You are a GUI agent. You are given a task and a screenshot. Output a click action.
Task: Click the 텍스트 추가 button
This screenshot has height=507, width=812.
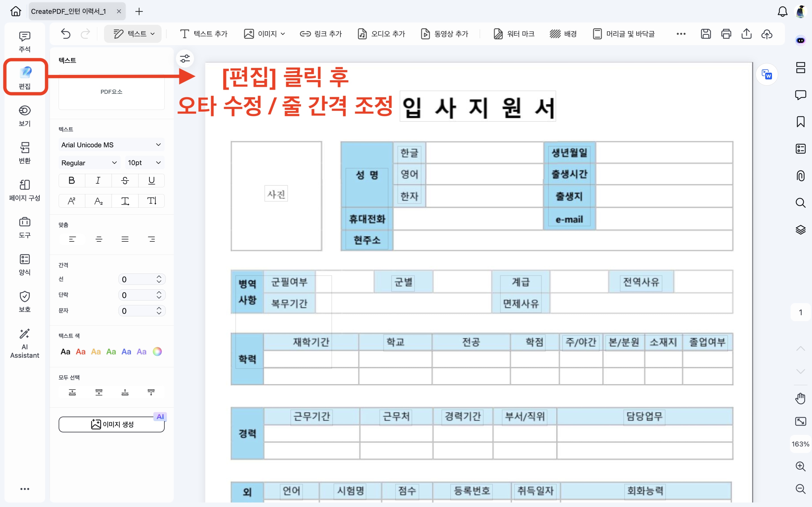pyautogui.click(x=204, y=34)
